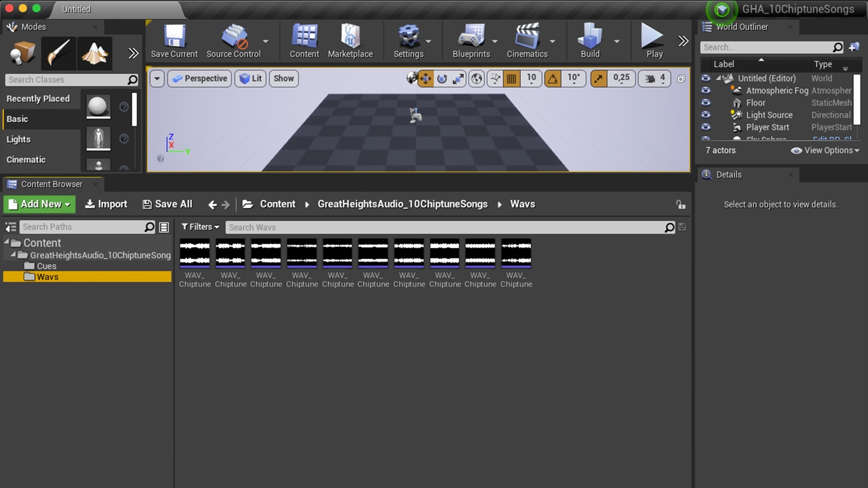Open editor Settings

coord(408,41)
